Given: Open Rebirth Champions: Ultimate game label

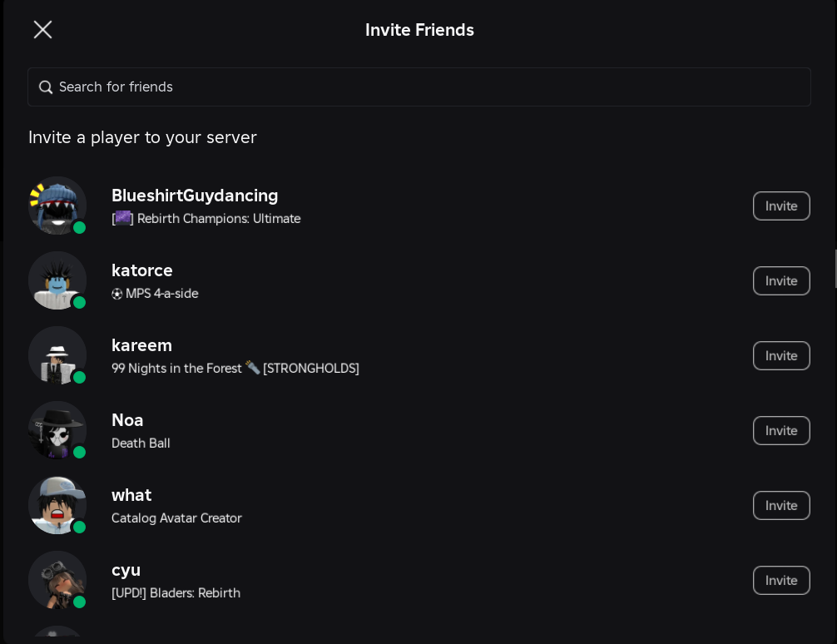Looking at the screenshot, I should (x=218, y=219).
